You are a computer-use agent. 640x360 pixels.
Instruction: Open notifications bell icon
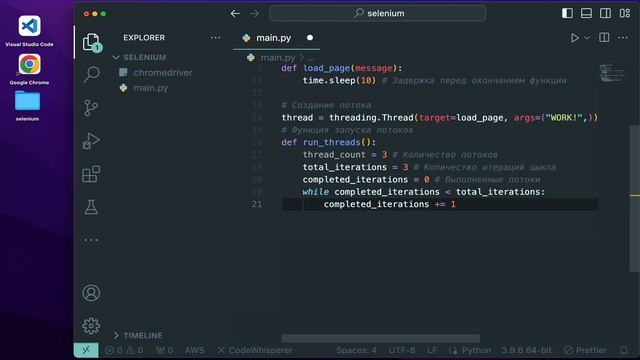click(624, 350)
